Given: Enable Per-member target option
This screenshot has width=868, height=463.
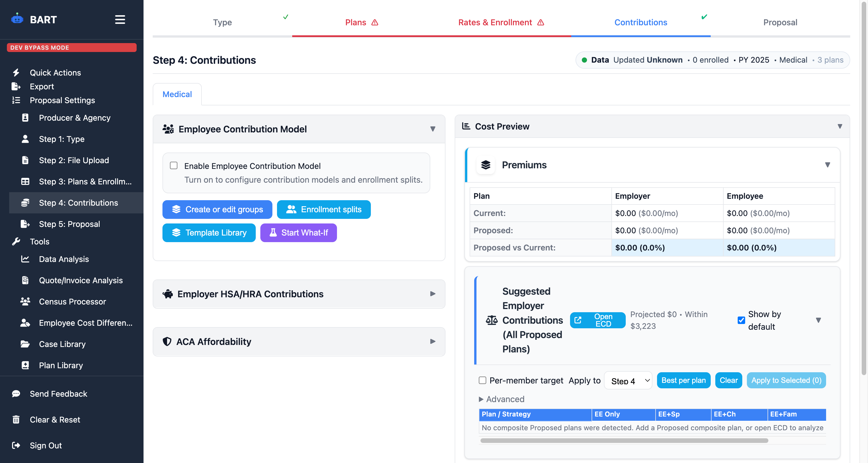Looking at the screenshot, I should (x=482, y=380).
